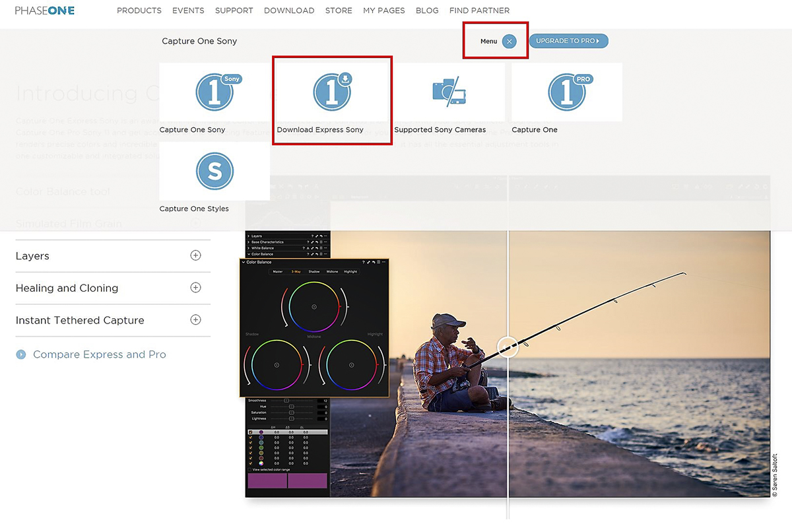The width and height of the screenshot is (792, 532).
Task: Click the three-dots icon on the Base Characteristics row
Action: pos(325,242)
